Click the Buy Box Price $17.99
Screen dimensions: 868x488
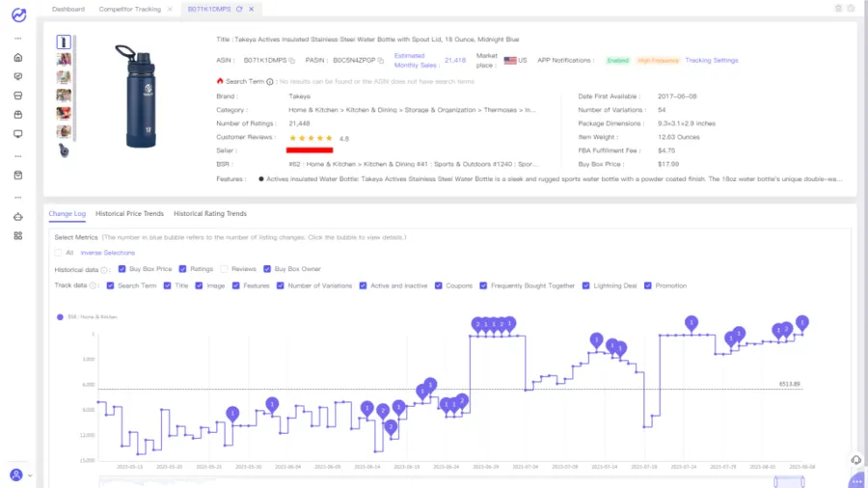pos(668,164)
